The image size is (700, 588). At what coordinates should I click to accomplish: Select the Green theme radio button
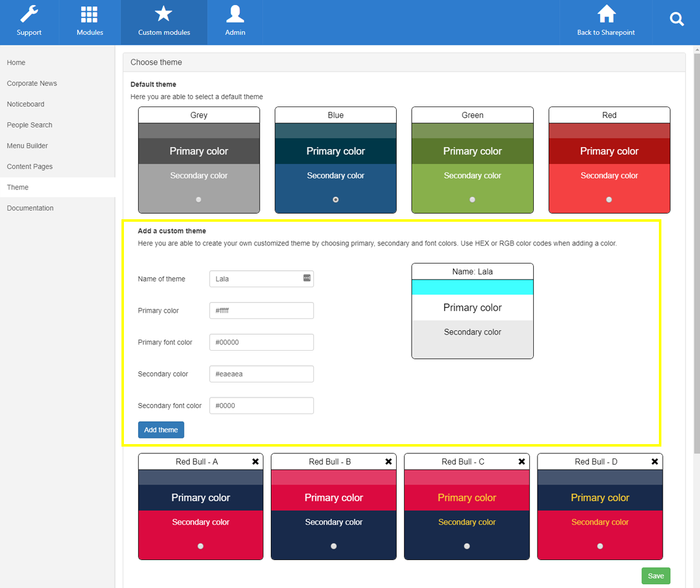[472, 199]
